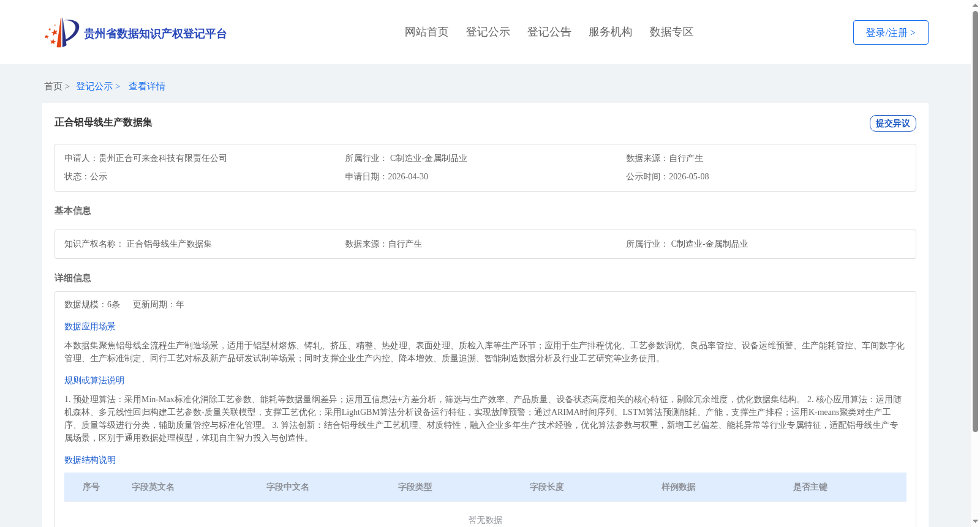This screenshot has width=980, height=527.
Task: Open the 贵州省数据知识产权登记平台 title link
Action: click(155, 34)
